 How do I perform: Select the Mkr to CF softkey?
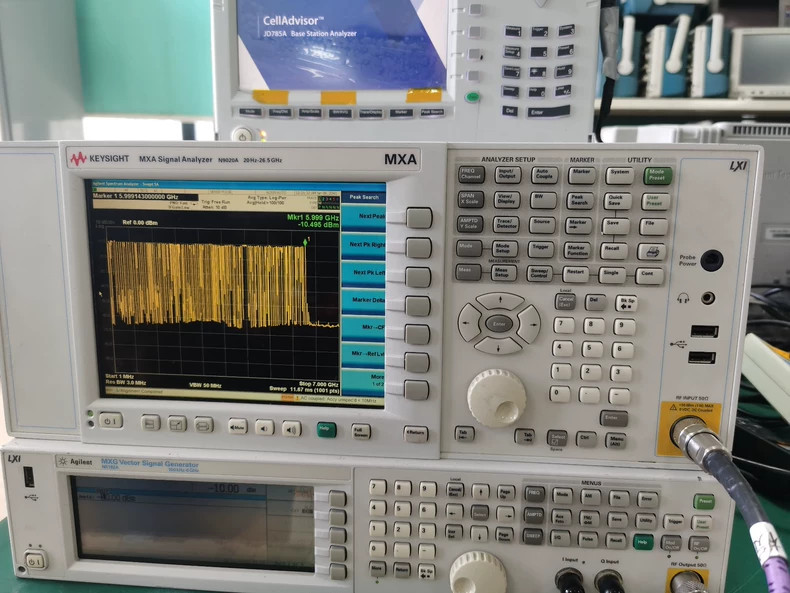tap(363, 328)
